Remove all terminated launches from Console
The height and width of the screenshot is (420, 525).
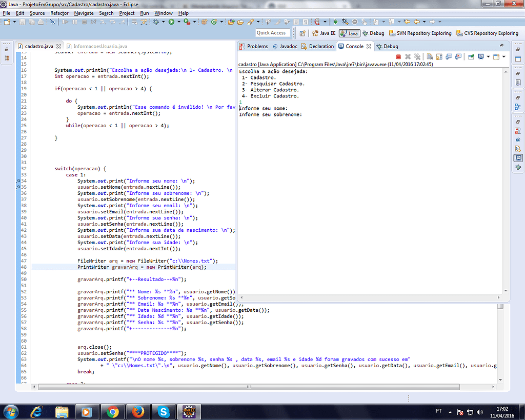pos(417,56)
